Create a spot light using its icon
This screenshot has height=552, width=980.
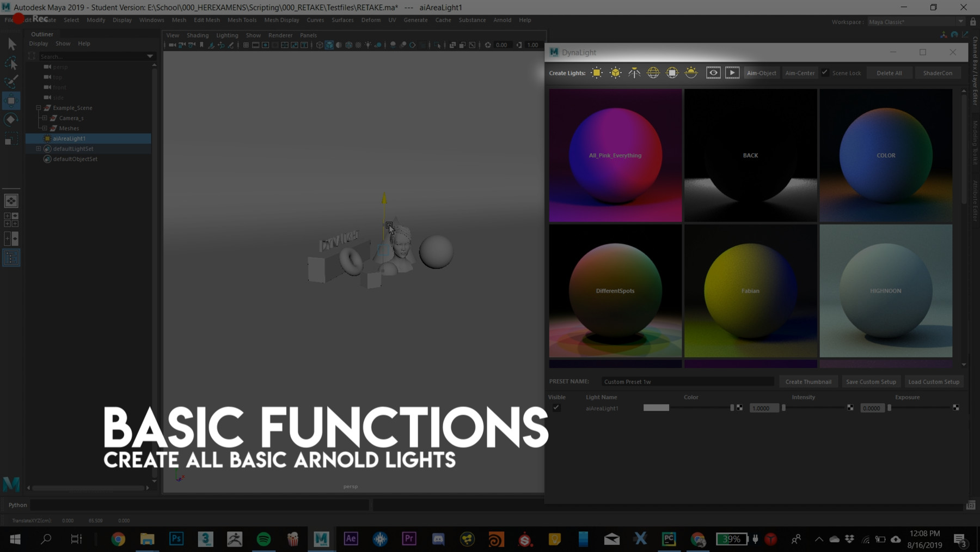pos(635,72)
